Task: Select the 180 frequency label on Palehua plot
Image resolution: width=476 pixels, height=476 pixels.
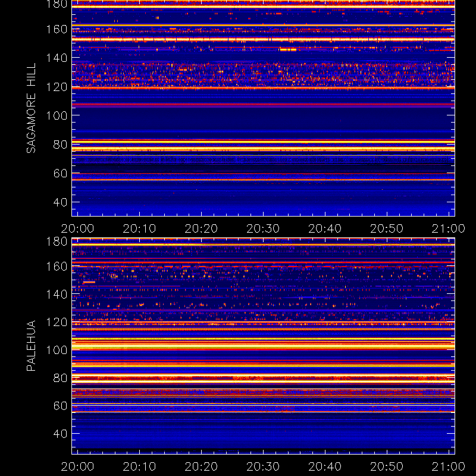Action: click(x=57, y=242)
